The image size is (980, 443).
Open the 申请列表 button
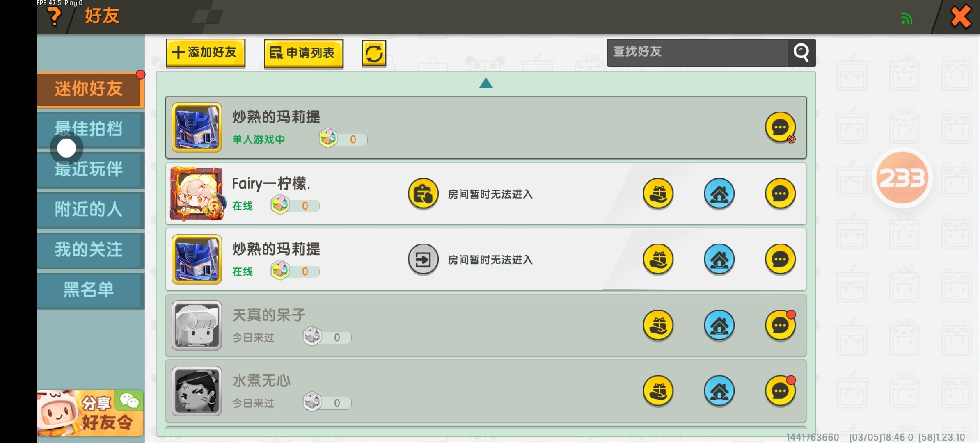click(303, 53)
